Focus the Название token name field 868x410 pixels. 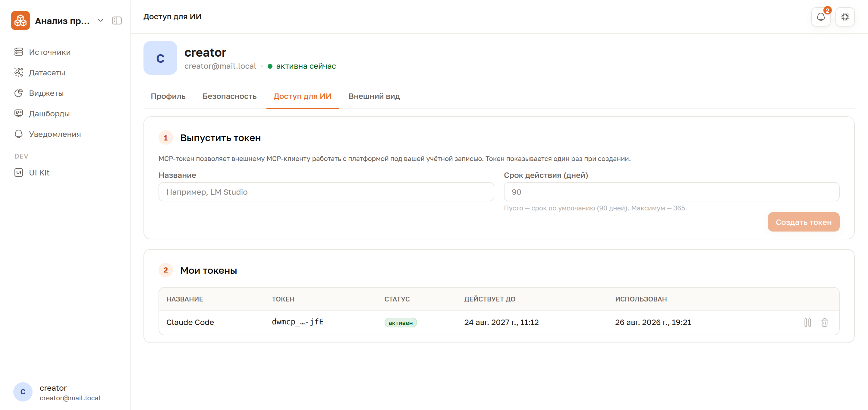[x=326, y=192]
